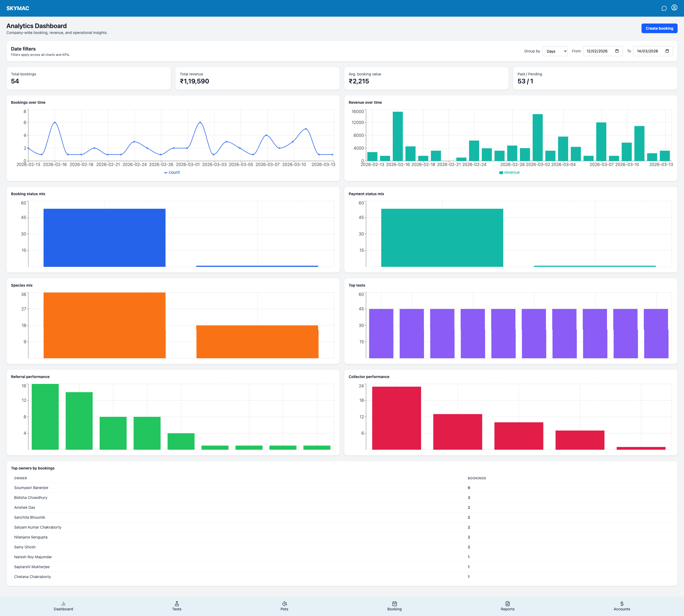Click the SKYMAC logo link
The height and width of the screenshot is (616, 684).
pyautogui.click(x=17, y=8)
